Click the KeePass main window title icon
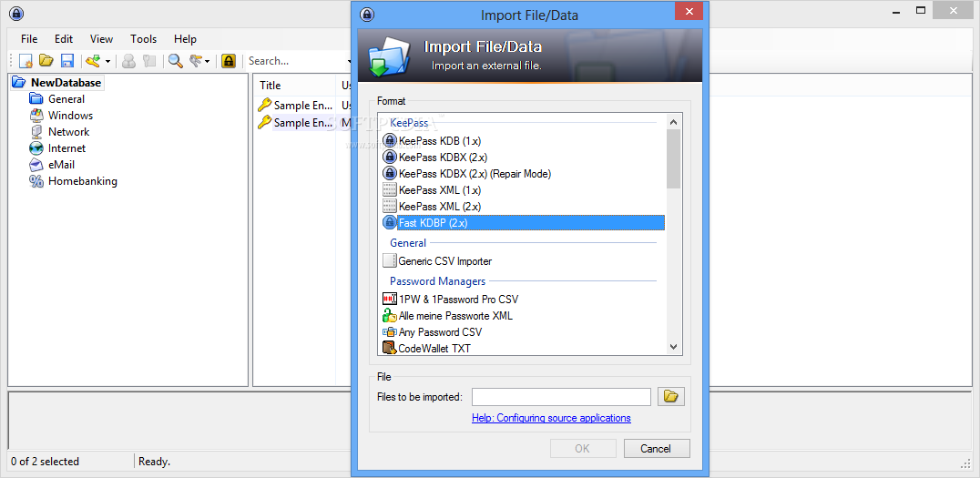 click(17, 14)
